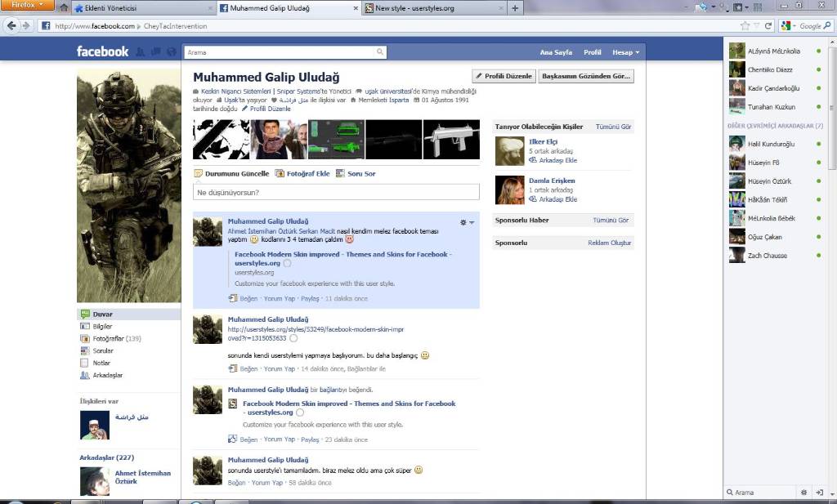This screenshot has height=504, width=837.
Task: Click the Sorular icon in left sidebar
Action: click(85, 351)
